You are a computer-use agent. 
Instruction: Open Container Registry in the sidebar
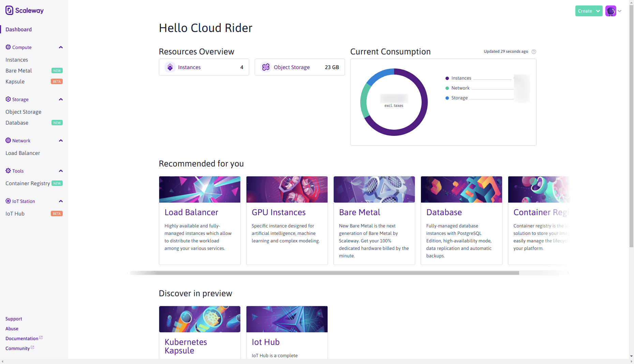point(28,183)
